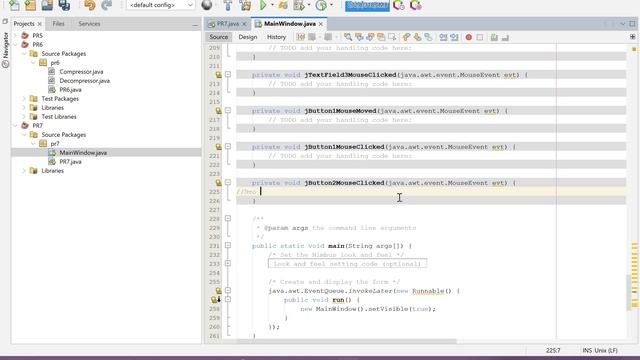Open the Navigator side panel
640x360 pixels.
5,50
